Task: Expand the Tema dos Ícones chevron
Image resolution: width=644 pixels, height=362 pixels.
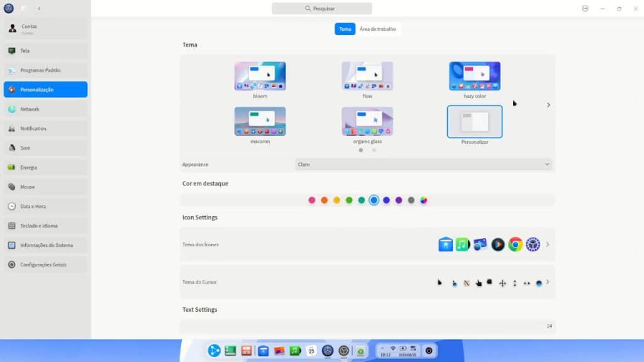Action: 547,244
